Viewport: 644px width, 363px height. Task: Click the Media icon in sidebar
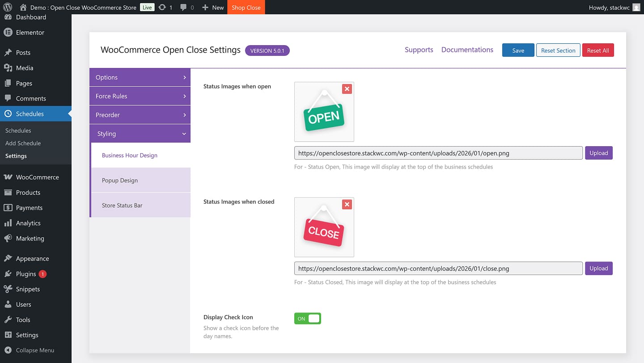(x=8, y=68)
